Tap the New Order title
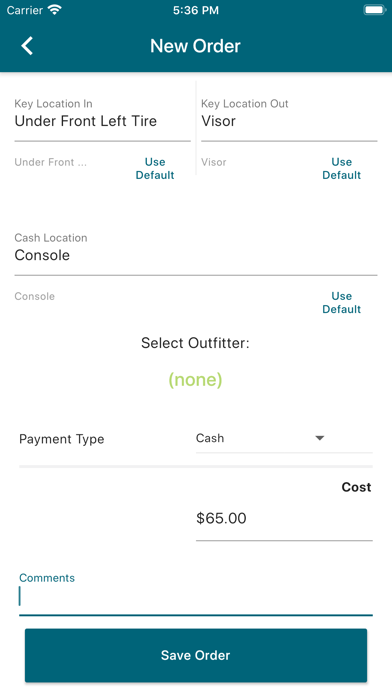The height and width of the screenshot is (696, 392). tap(195, 46)
